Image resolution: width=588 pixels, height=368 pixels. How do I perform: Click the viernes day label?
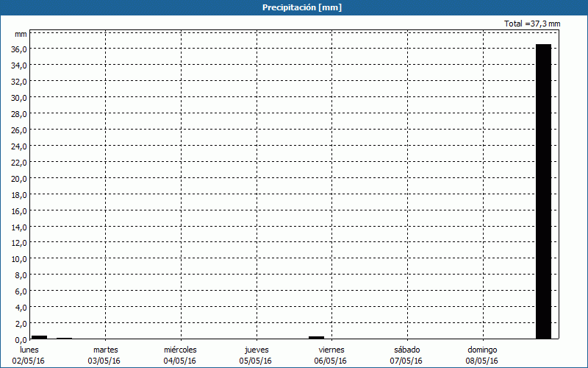click(331, 350)
